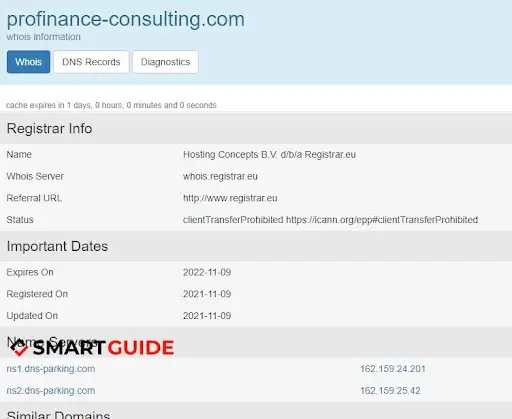The image size is (512, 419).
Task: Click the http://www.registrar.eu referral URL
Action: [x=230, y=198]
